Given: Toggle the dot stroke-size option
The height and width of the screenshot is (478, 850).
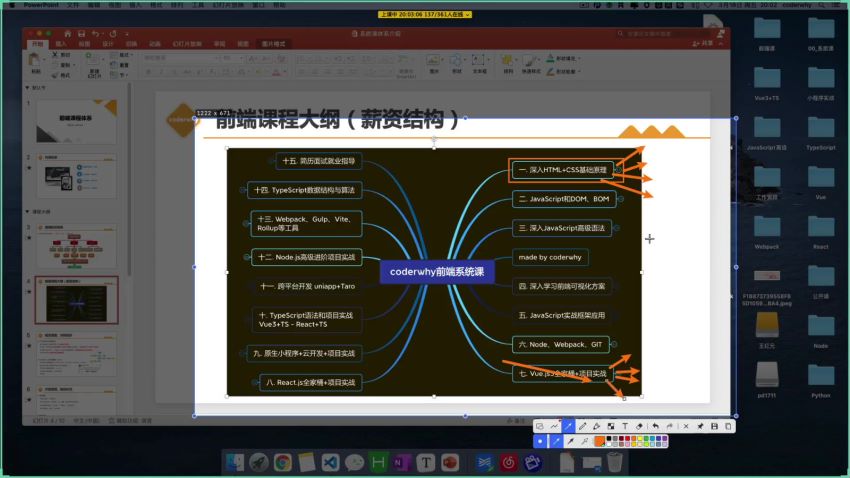Looking at the screenshot, I should (x=541, y=441).
